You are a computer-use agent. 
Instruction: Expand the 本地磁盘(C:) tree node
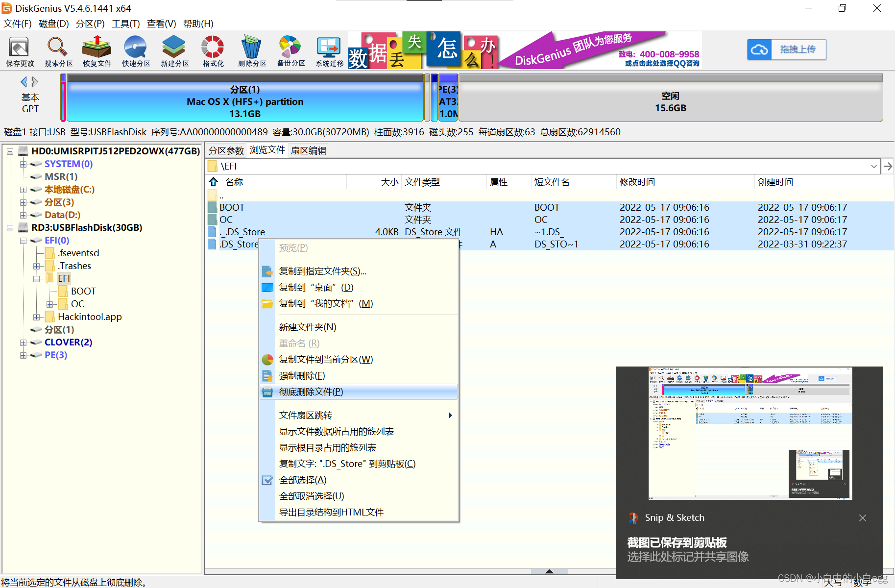23,190
